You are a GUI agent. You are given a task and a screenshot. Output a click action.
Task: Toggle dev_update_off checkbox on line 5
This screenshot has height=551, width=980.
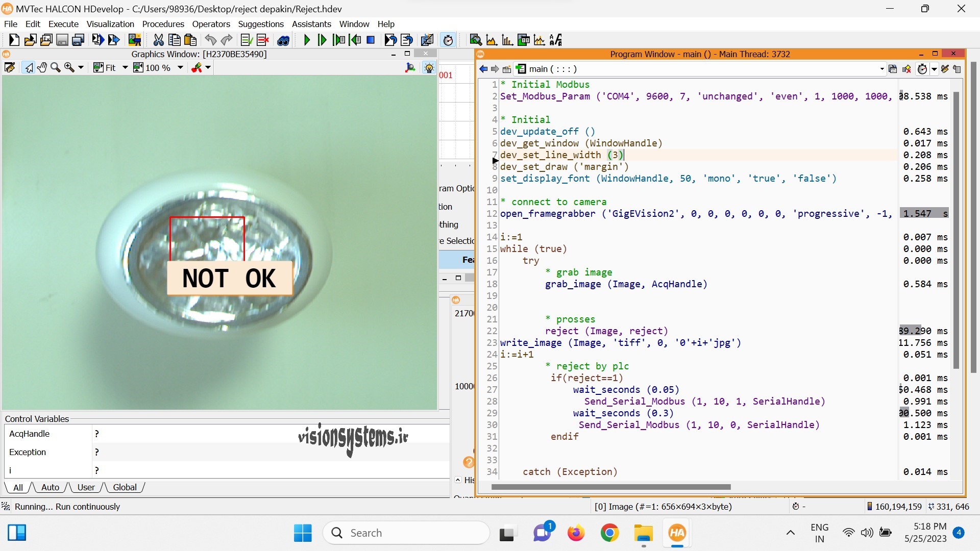click(x=483, y=131)
